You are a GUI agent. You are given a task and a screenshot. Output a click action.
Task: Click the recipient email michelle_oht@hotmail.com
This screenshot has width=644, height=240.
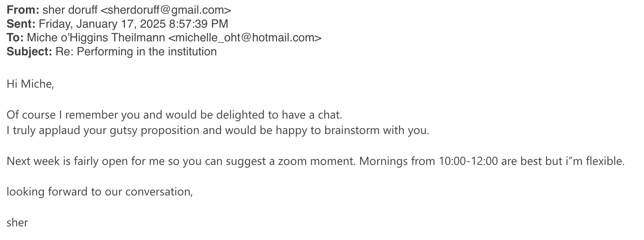[x=244, y=38]
